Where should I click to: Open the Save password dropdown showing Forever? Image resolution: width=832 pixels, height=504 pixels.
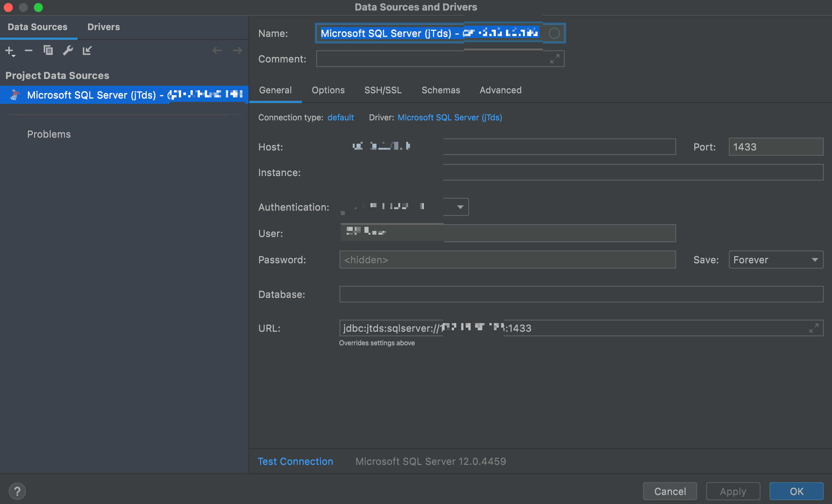pyautogui.click(x=776, y=260)
